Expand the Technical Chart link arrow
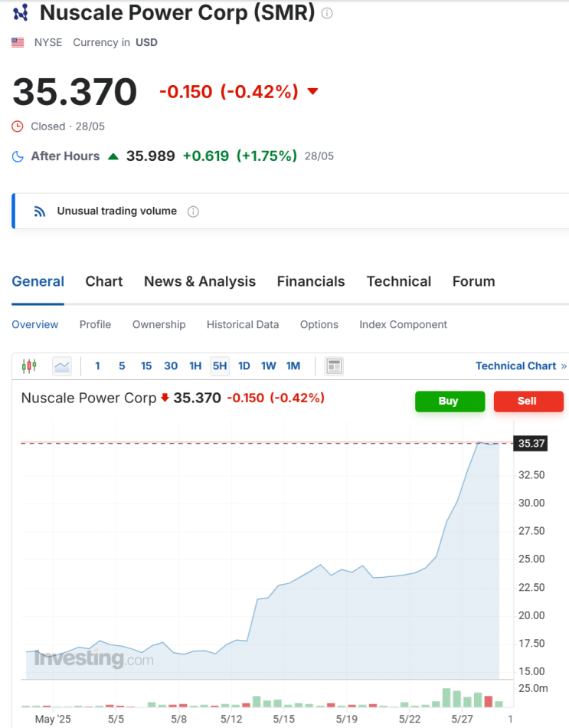 tap(564, 366)
